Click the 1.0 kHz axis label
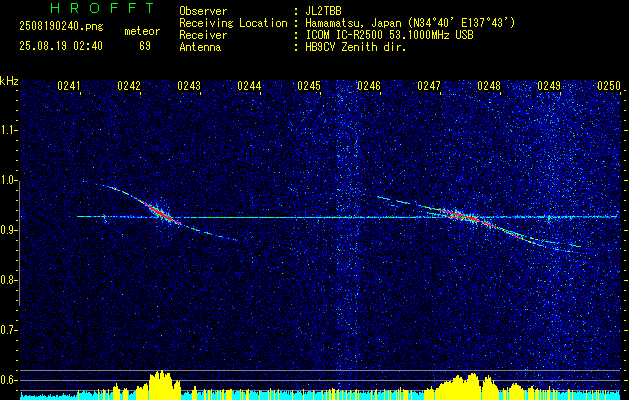The width and height of the screenshot is (629, 400). (8, 180)
